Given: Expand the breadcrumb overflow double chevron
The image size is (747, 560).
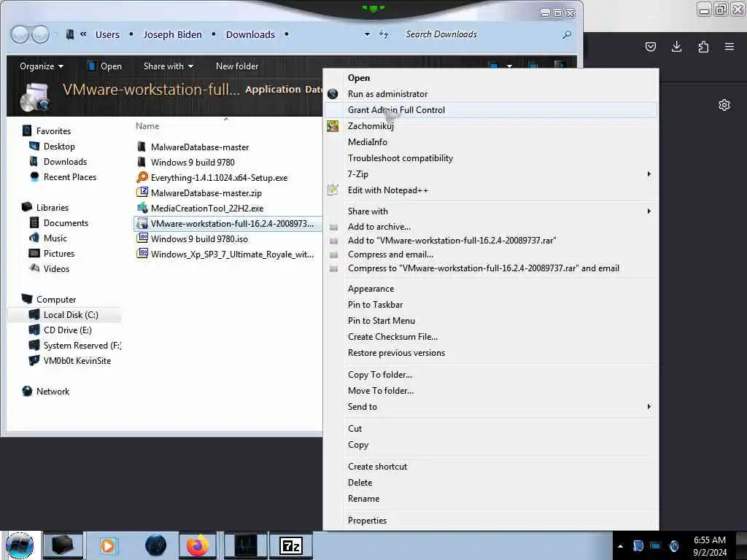Looking at the screenshot, I should coord(83,34).
